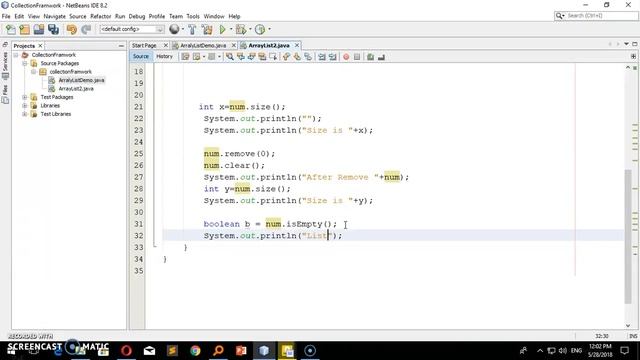Click the Find Selection magnifier icon
640x360 pixels.
(230, 57)
